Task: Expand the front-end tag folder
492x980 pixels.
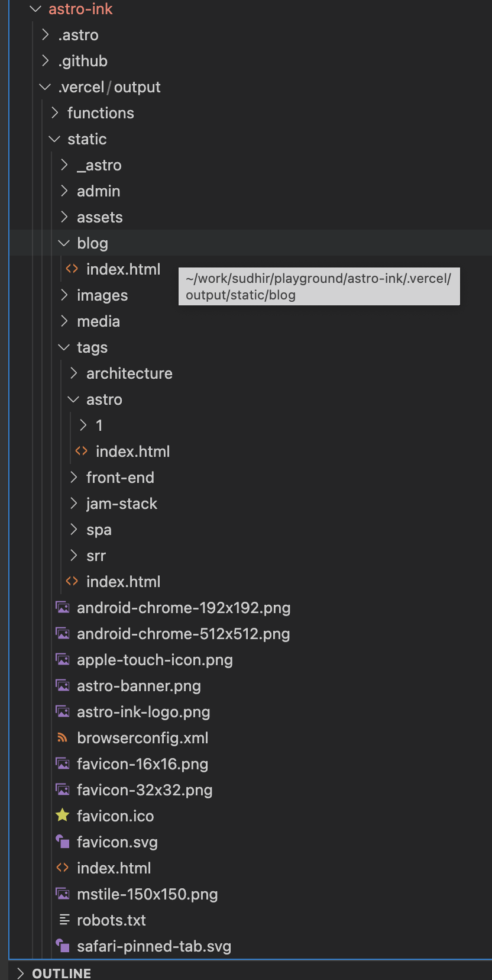Action: coord(73,477)
